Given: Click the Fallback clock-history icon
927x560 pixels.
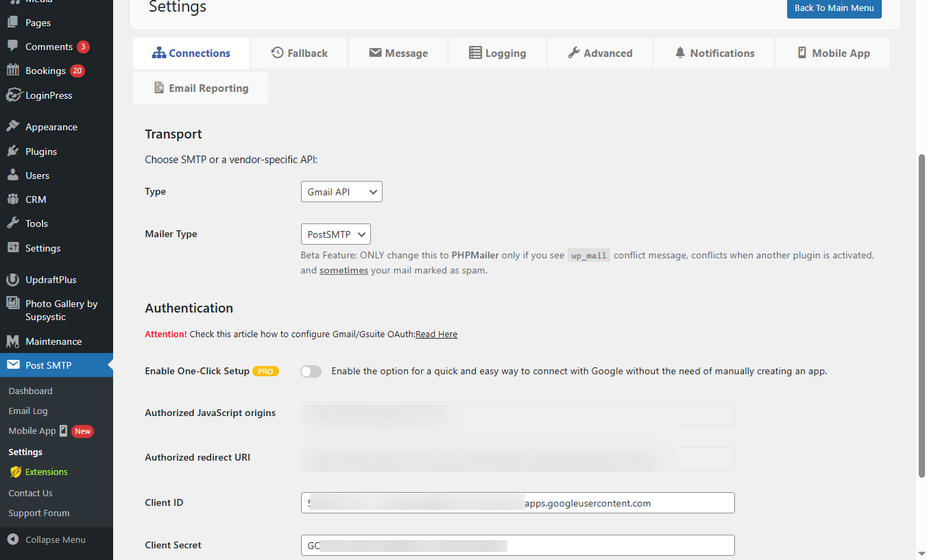Looking at the screenshot, I should point(278,53).
